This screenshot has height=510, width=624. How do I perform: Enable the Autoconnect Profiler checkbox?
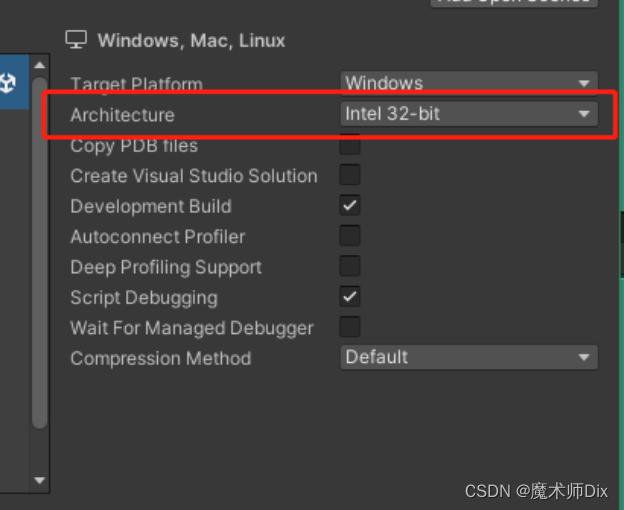click(350, 237)
